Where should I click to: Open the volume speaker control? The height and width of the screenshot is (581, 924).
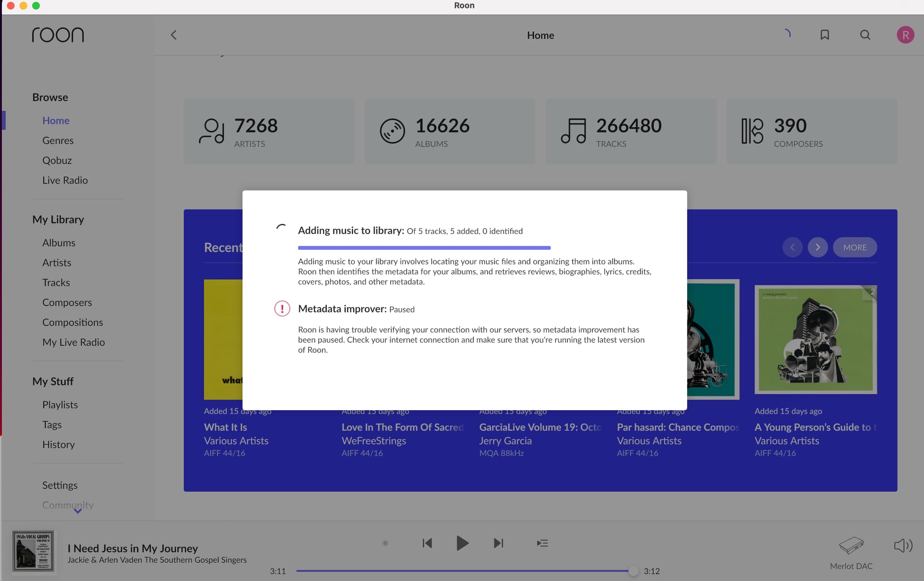(x=903, y=545)
